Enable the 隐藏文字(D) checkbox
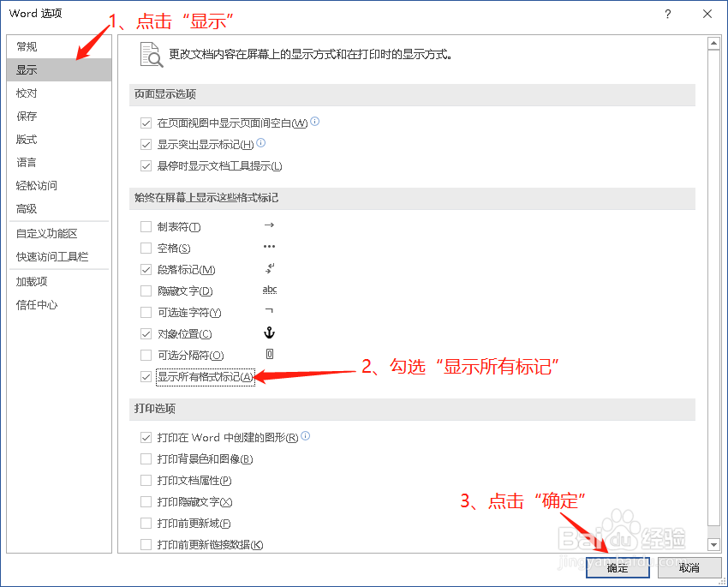 point(146,291)
